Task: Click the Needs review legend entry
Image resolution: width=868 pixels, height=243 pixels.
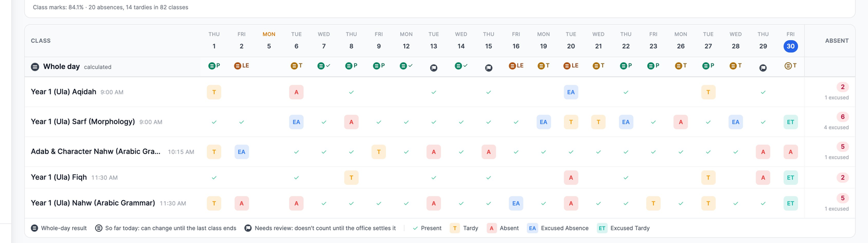Action: [320, 228]
